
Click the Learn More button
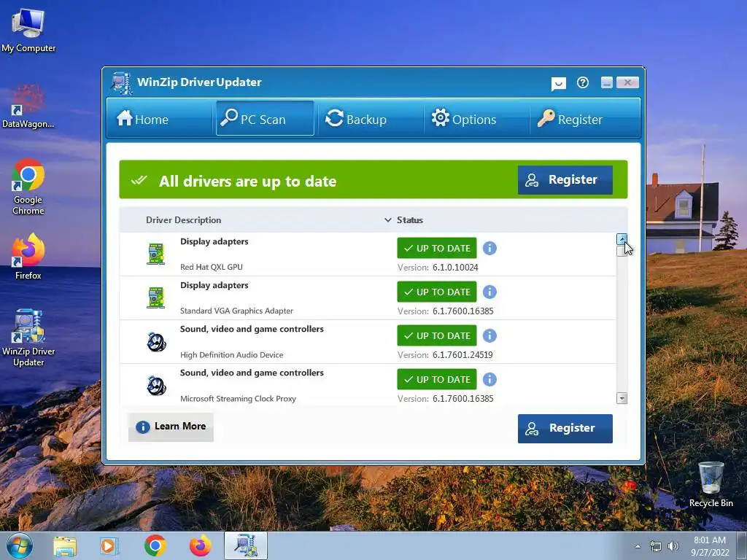click(x=171, y=427)
